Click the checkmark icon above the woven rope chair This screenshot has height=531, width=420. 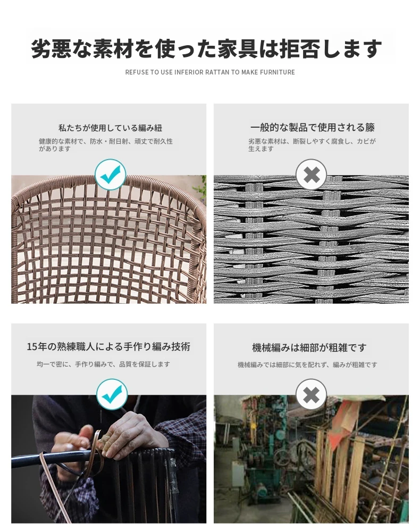111,175
